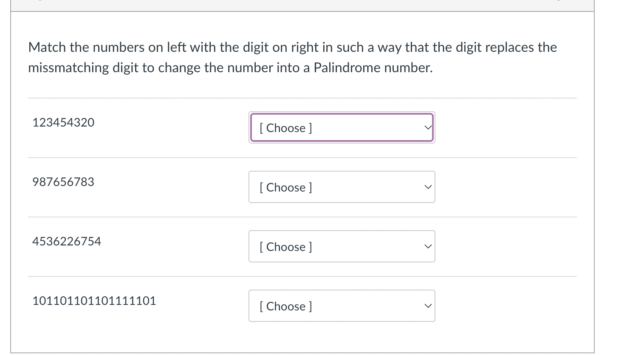Screen dimensions: 644x355
Task: Click the long binary number 101101101101111101
Action: (94, 301)
